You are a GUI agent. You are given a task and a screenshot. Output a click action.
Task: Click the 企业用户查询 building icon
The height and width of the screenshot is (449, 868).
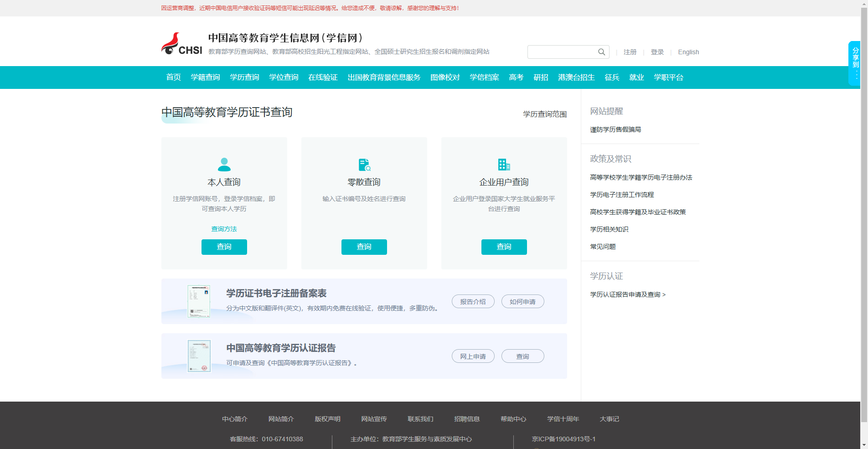tap(504, 165)
